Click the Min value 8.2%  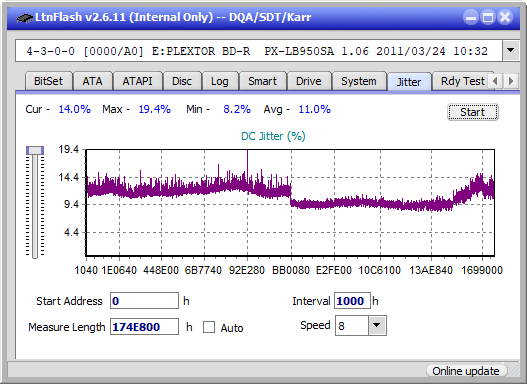[x=237, y=109]
